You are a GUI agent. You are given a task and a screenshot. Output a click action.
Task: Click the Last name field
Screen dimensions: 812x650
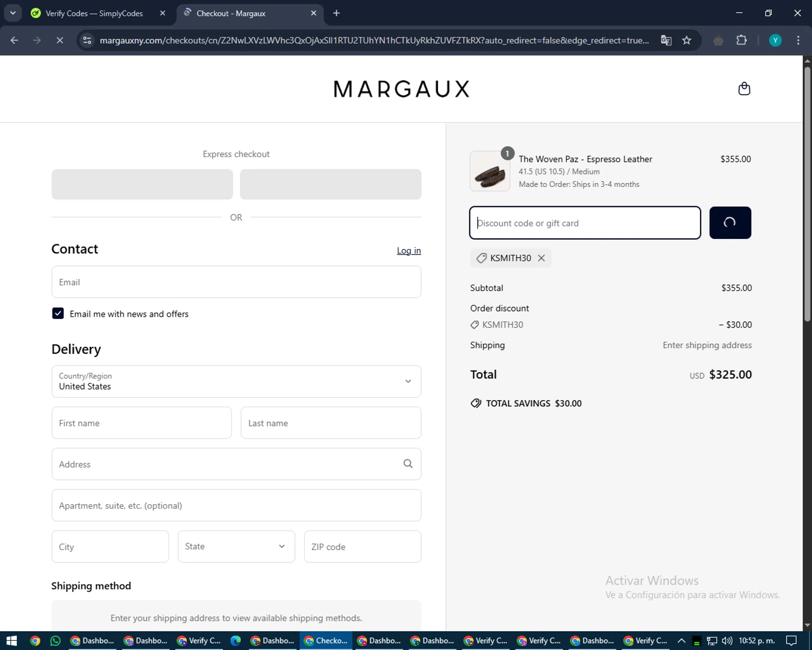click(x=331, y=423)
